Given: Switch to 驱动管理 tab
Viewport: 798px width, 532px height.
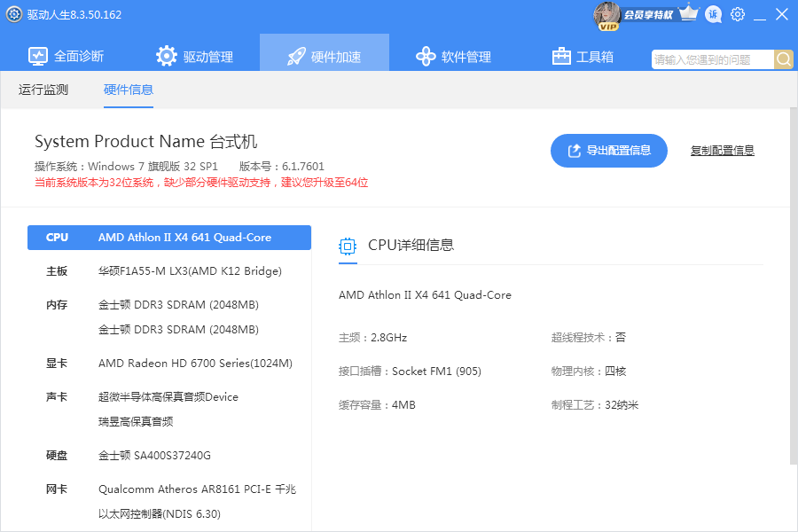Looking at the screenshot, I should pos(194,57).
